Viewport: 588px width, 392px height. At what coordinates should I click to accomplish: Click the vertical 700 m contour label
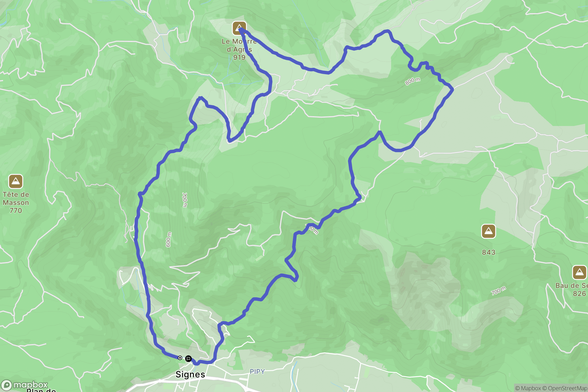[x=185, y=200]
